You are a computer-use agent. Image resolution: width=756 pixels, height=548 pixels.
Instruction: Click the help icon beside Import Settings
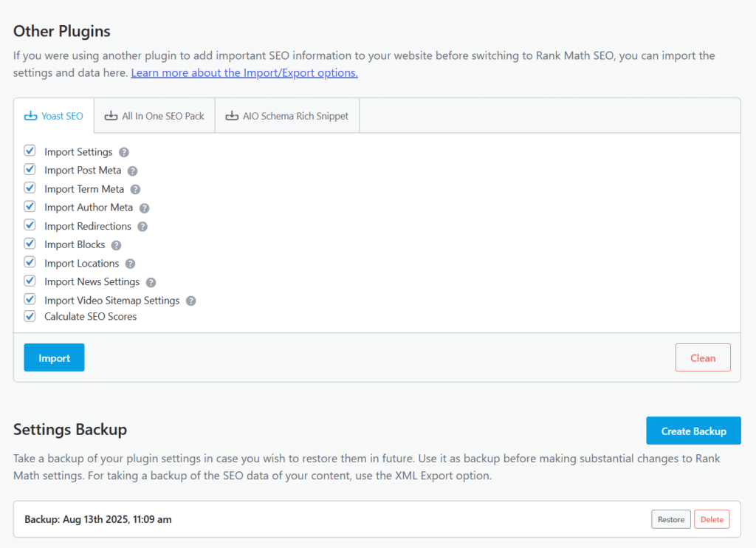(124, 152)
